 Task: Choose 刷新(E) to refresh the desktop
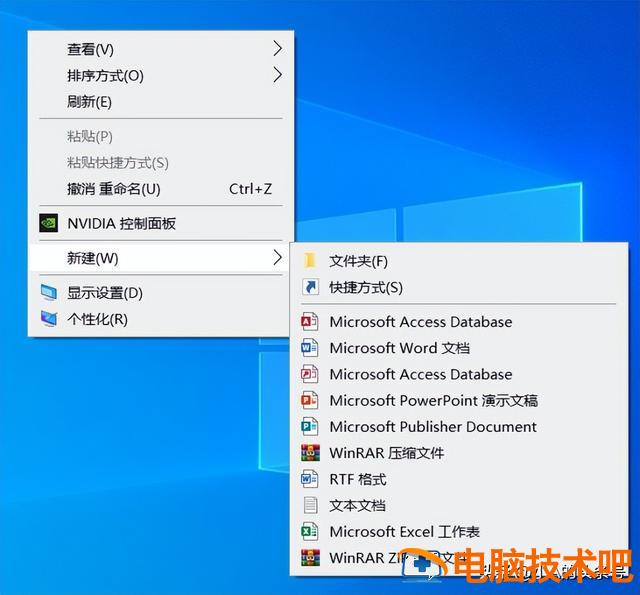coord(161,101)
